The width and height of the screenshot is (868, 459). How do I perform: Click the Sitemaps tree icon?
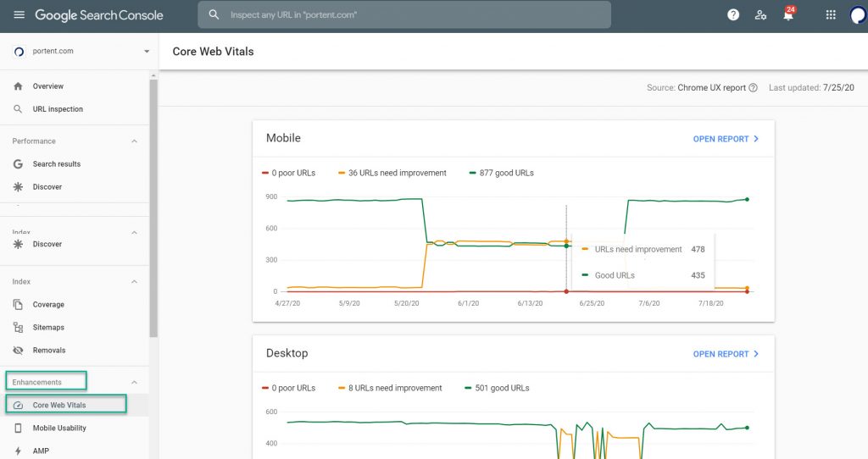[x=19, y=328]
